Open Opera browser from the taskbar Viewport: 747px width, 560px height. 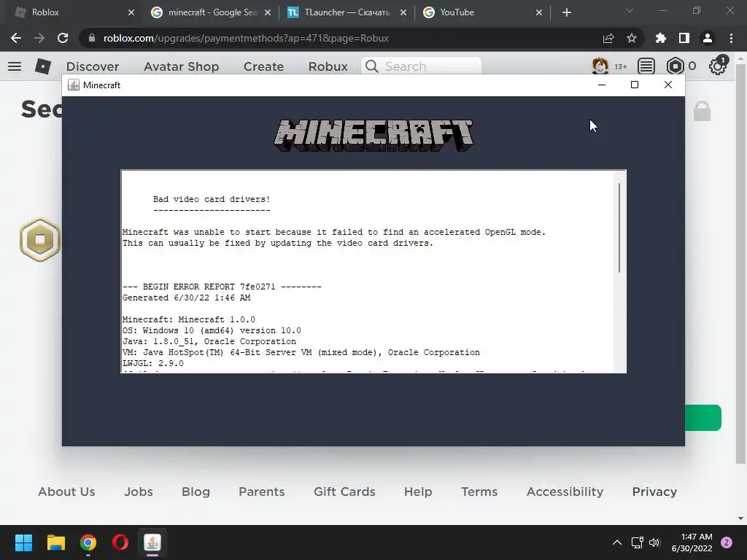pos(120,542)
